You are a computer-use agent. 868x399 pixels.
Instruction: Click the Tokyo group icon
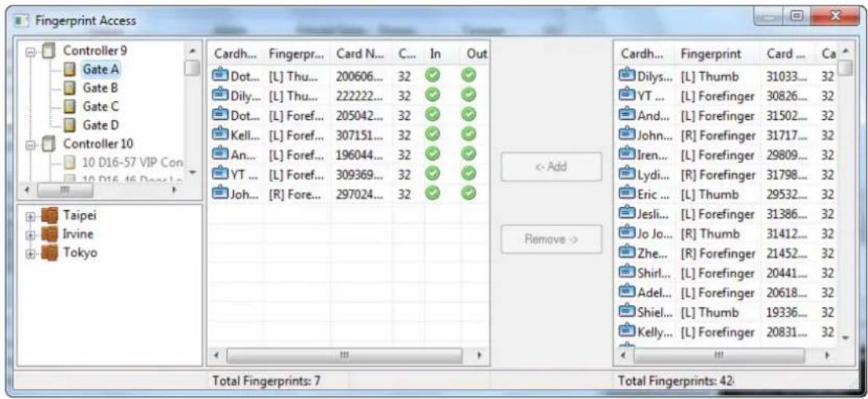point(49,253)
